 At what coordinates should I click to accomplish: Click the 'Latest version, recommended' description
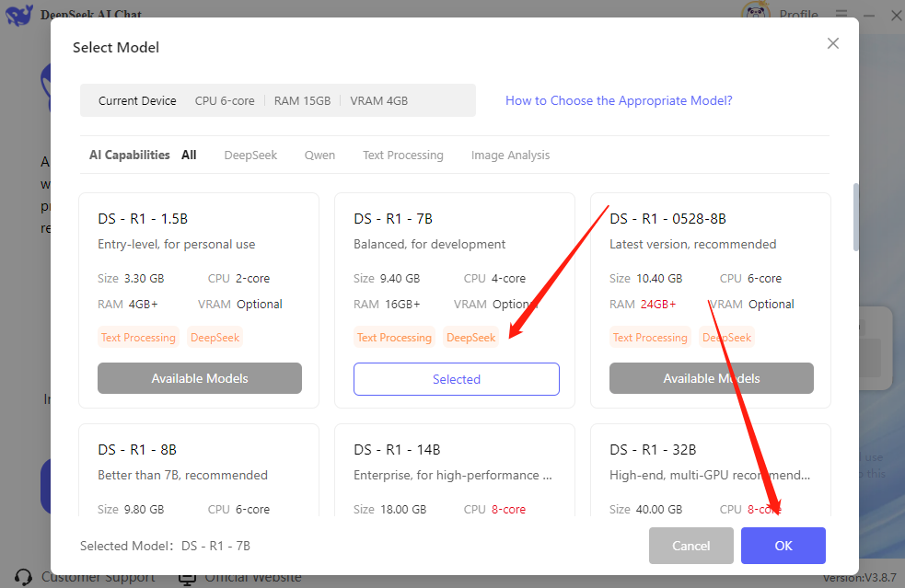click(x=692, y=244)
